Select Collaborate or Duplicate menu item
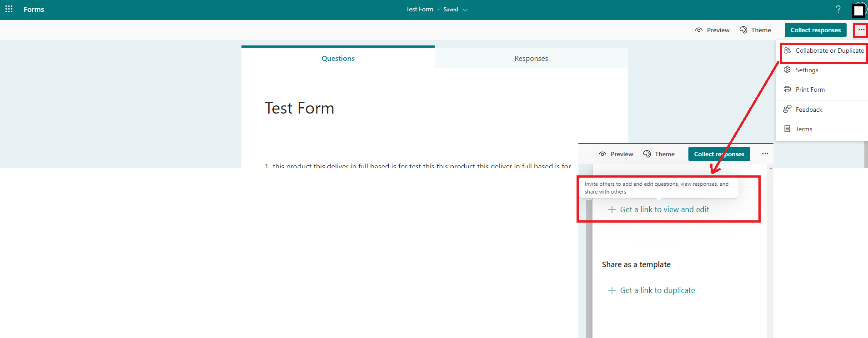Screen dimensions: 868x338 pos(824,50)
